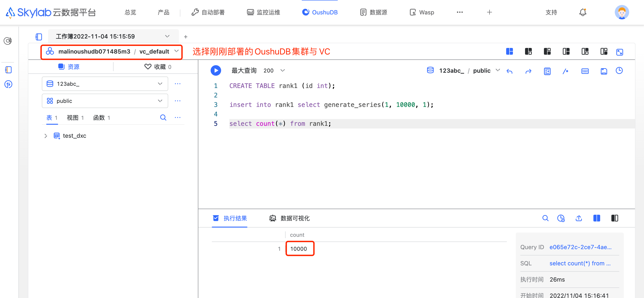Open cluster and VC selector dropdown
The width and height of the screenshot is (644, 298).
112,52
